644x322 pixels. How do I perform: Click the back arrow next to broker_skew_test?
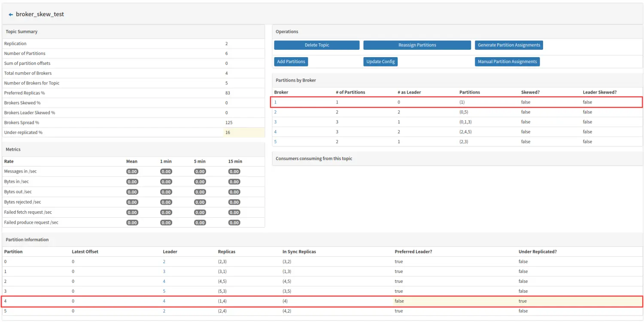[x=11, y=15]
